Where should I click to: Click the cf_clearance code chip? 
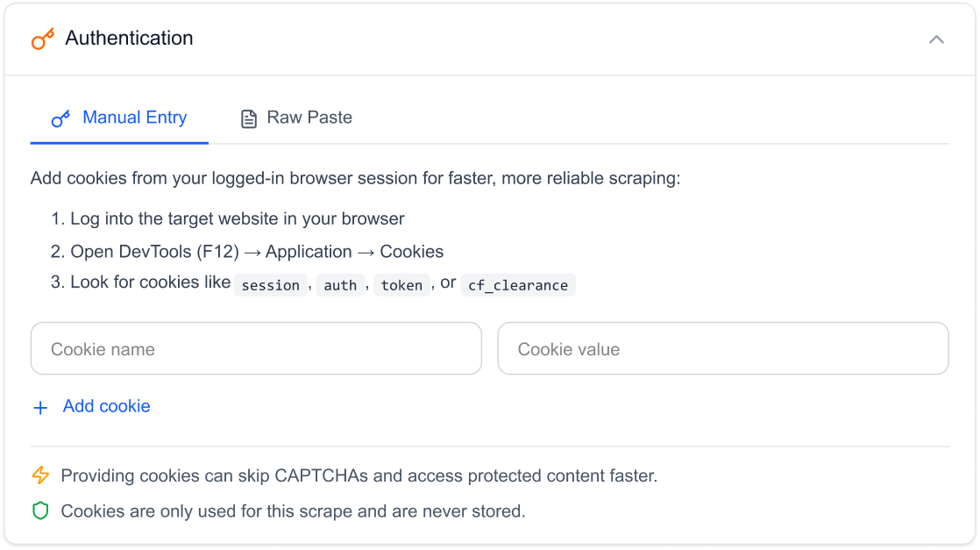tap(518, 285)
